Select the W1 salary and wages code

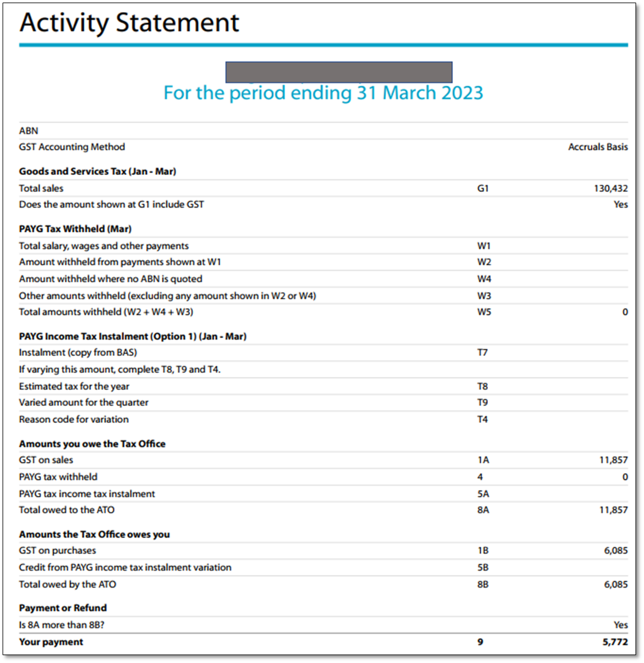coord(483,246)
